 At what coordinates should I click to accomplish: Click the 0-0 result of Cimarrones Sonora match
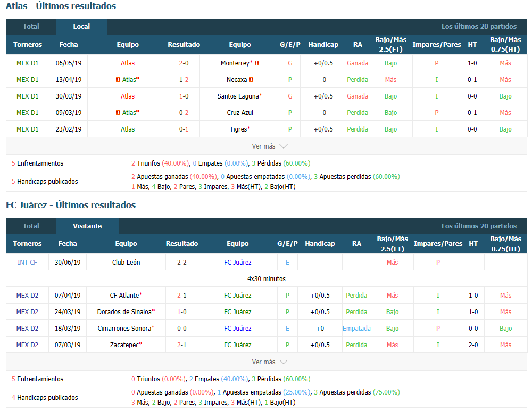point(182,329)
